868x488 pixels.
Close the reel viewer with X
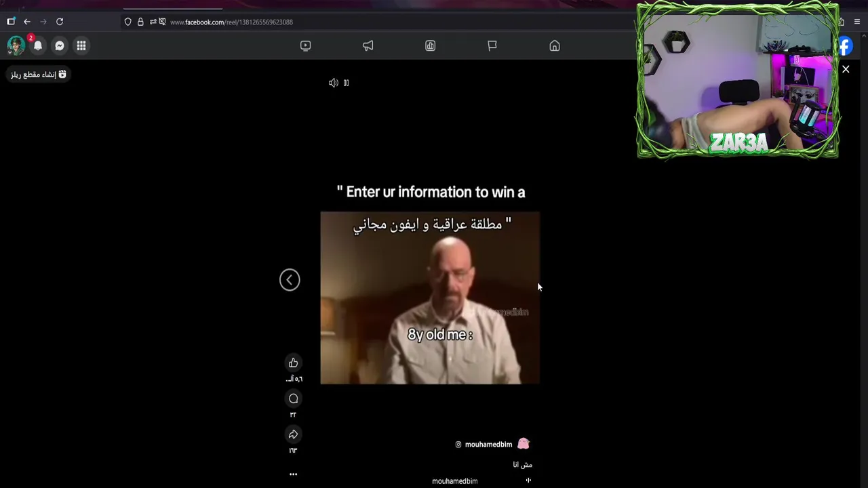[x=846, y=69]
